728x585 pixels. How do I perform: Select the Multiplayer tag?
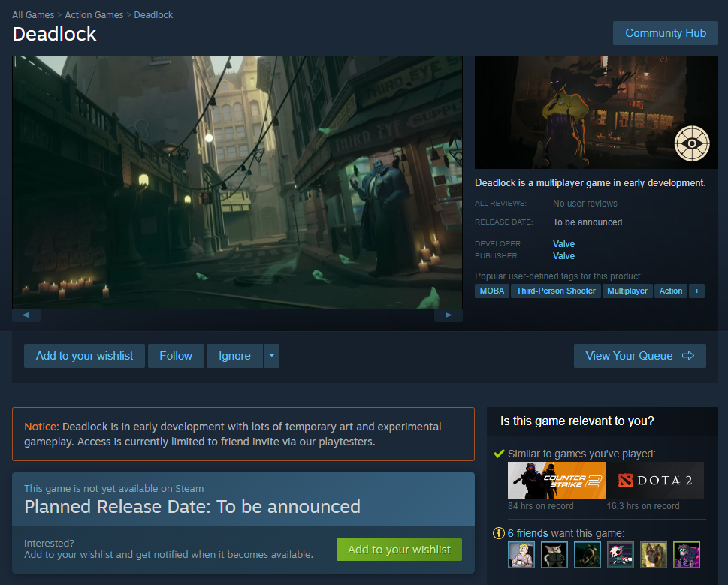pyautogui.click(x=627, y=291)
